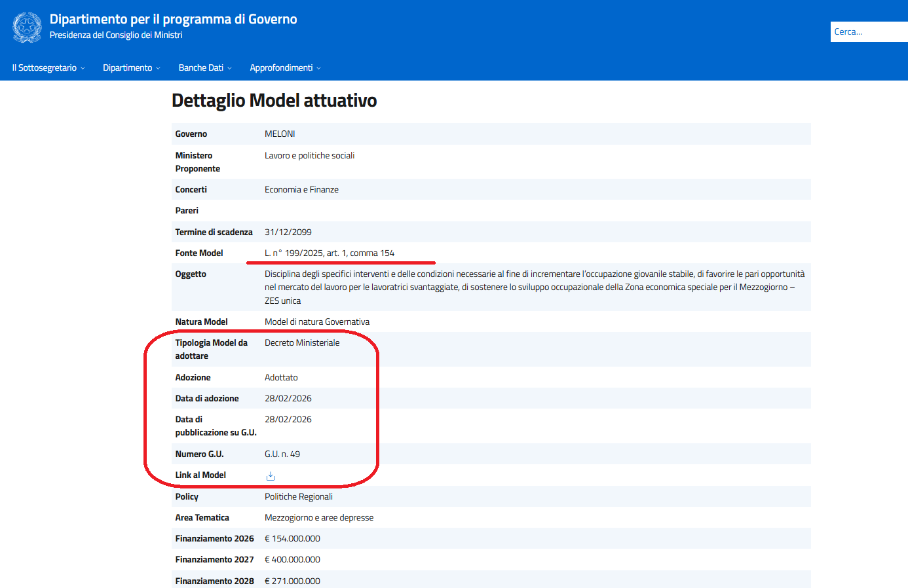Expand the chevron beside Il Sottosegretario

[x=83, y=69]
